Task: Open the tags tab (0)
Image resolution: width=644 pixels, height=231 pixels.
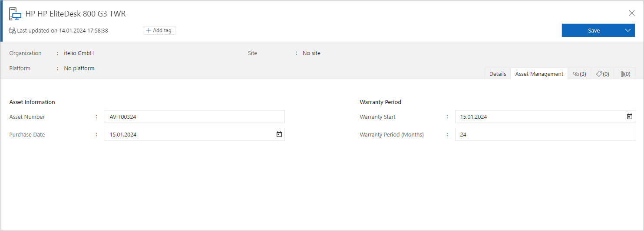Action: 602,74
